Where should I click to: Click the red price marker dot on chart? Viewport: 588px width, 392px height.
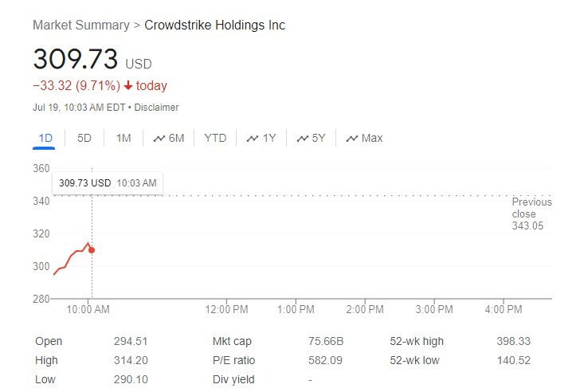92,250
